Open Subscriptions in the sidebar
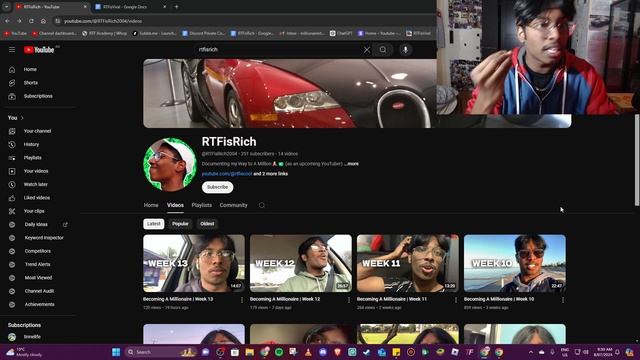The image size is (640, 360). point(39,96)
